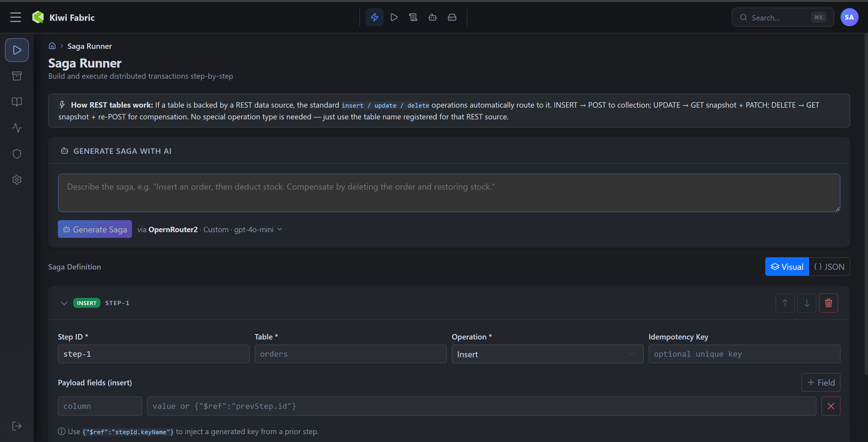This screenshot has width=868, height=442.
Task: Click the Table field with orders placeholder
Action: [350, 354]
